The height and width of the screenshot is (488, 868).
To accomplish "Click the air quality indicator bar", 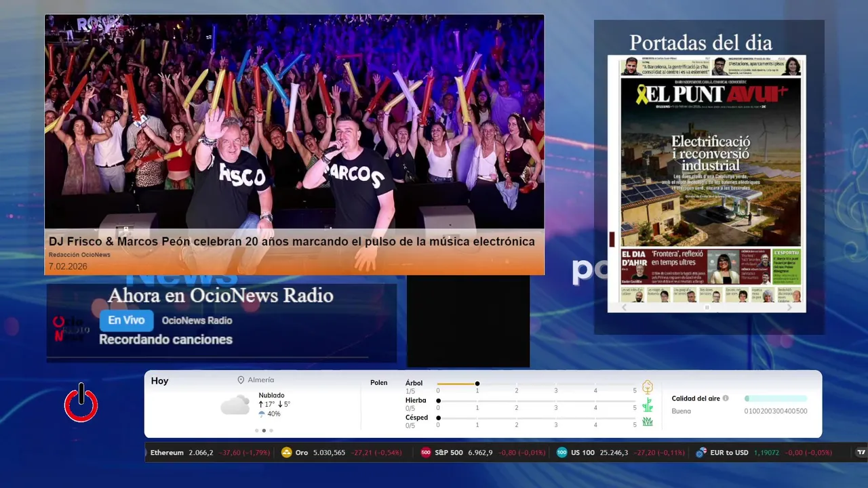I will tap(776, 399).
